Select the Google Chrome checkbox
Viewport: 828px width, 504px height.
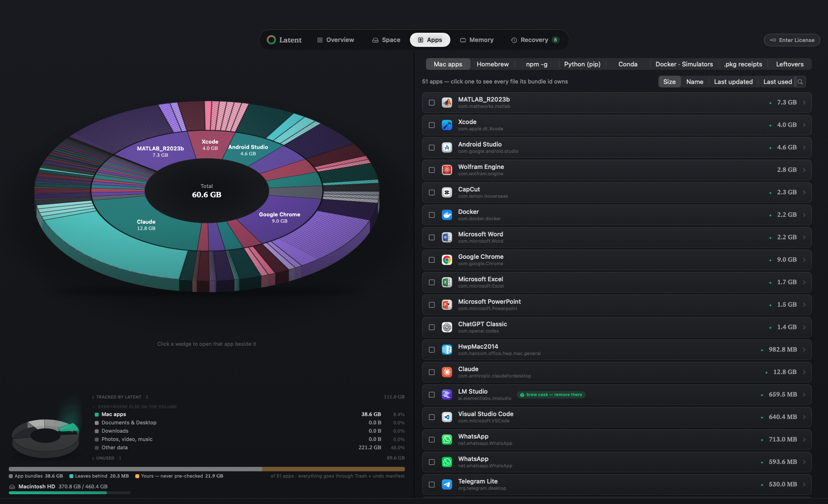[432, 260]
